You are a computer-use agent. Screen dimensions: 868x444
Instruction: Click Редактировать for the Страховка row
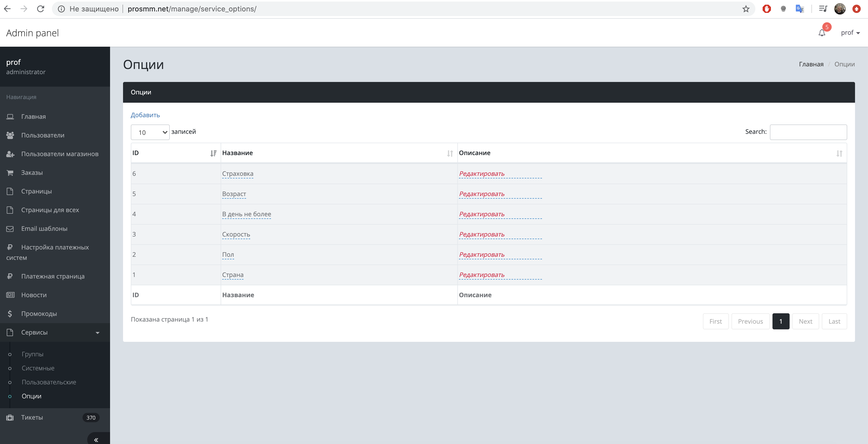click(482, 174)
